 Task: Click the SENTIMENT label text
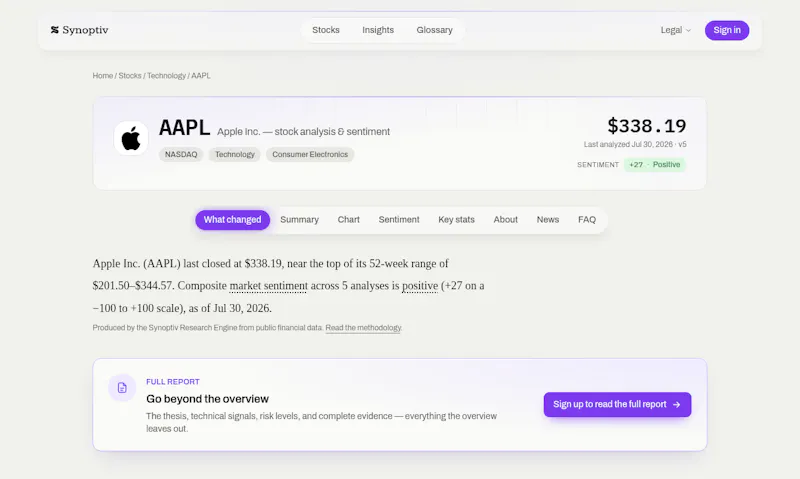tap(598, 165)
